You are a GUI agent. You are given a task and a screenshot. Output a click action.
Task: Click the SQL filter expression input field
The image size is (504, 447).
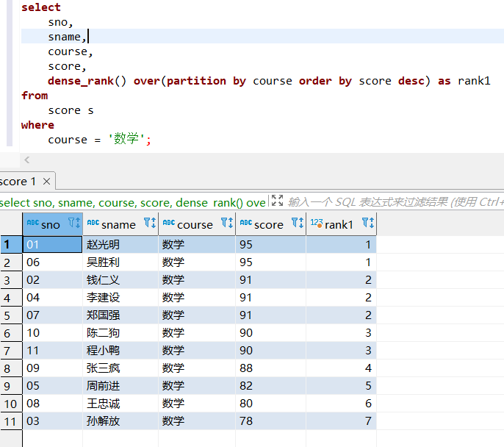point(395,202)
